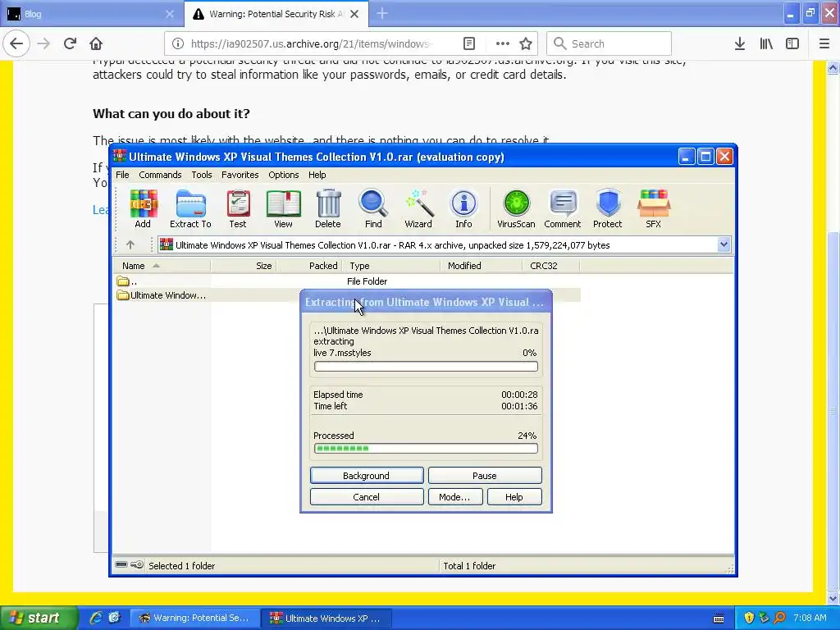Image resolution: width=840 pixels, height=630 pixels.
Task: Toggle reader view icon in address bar
Action: point(468,43)
